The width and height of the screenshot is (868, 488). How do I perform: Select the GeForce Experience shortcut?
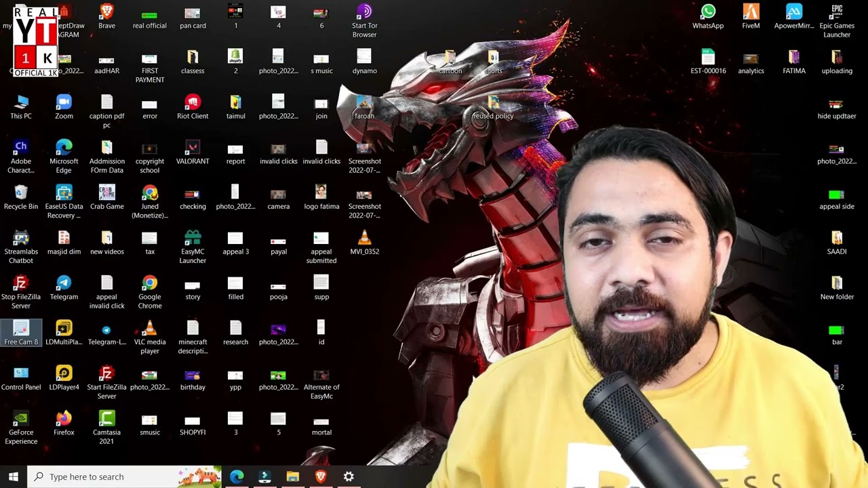21,428
